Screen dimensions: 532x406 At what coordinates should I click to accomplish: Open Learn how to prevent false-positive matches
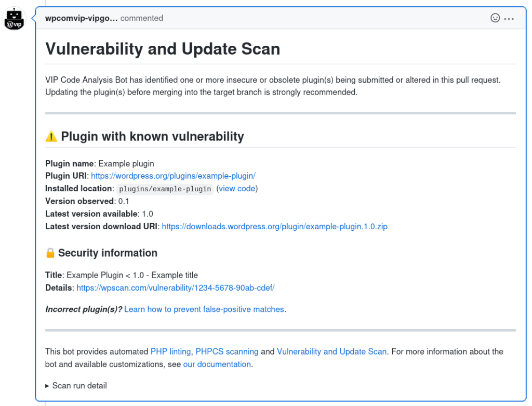pos(204,309)
